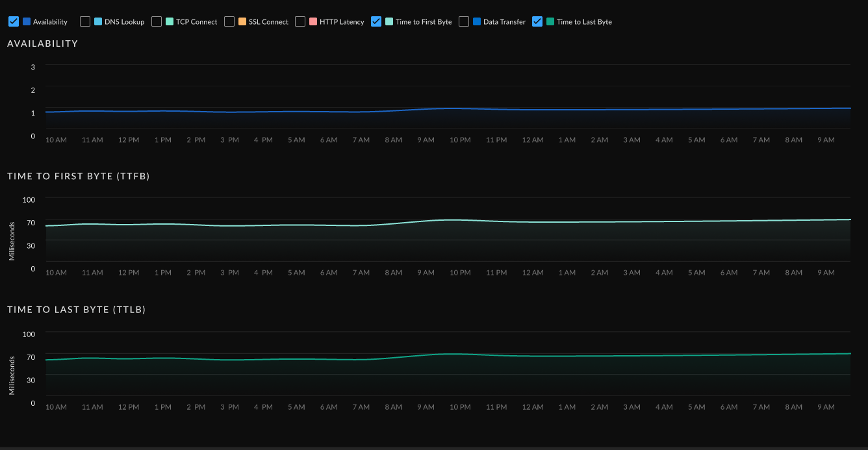Click the DNS Lookup light-blue swatch
Image resolution: width=868 pixels, height=450 pixels.
98,21
